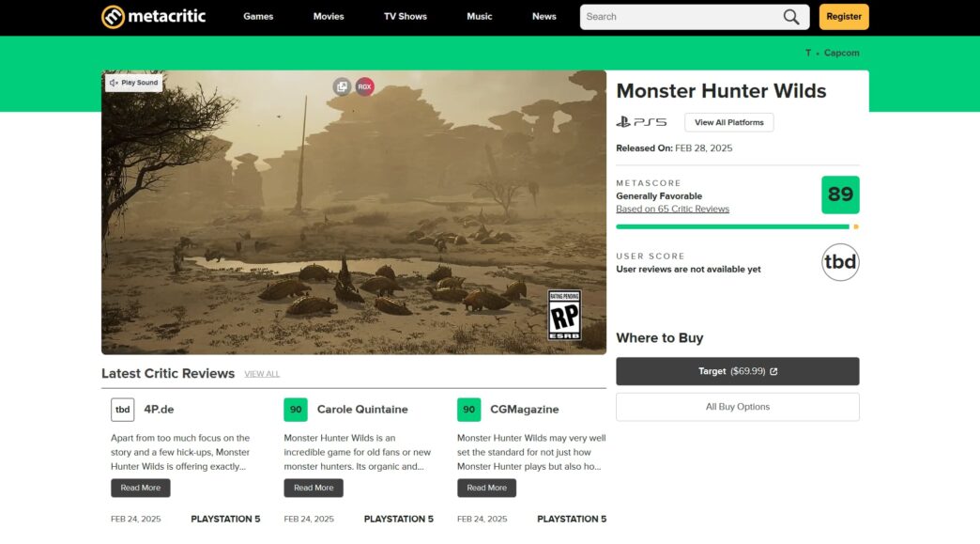Open All Buy Options

click(738, 407)
